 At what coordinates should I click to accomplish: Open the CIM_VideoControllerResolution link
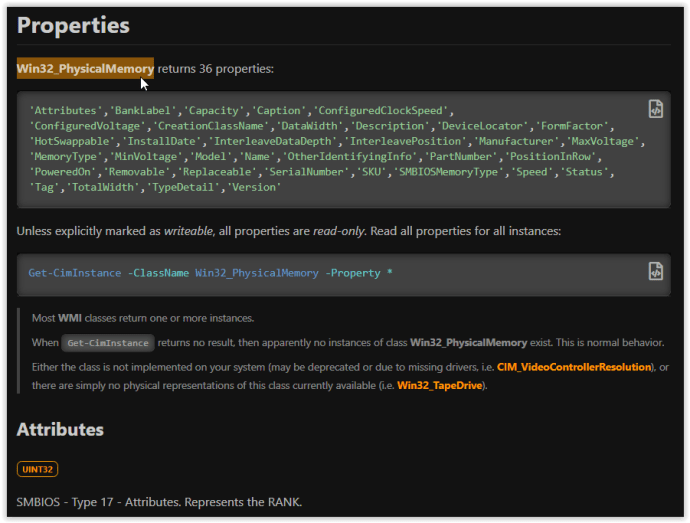pyautogui.click(x=574, y=367)
